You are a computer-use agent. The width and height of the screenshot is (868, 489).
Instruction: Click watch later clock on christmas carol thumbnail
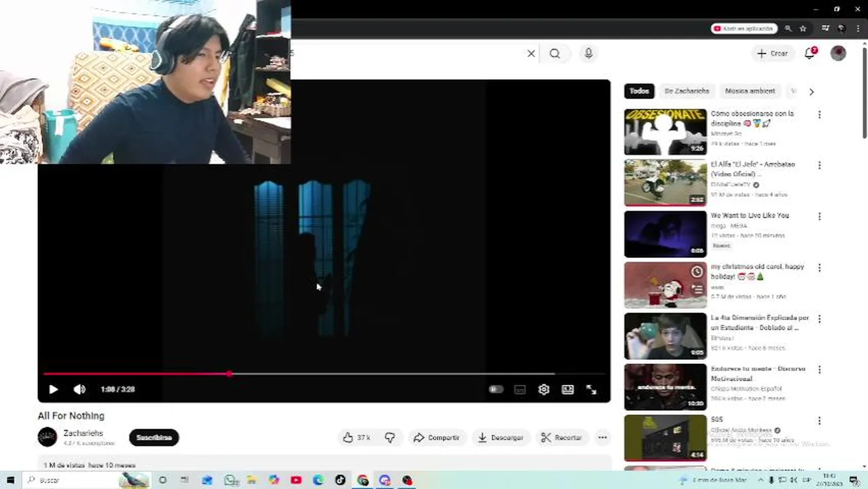(x=697, y=272)
